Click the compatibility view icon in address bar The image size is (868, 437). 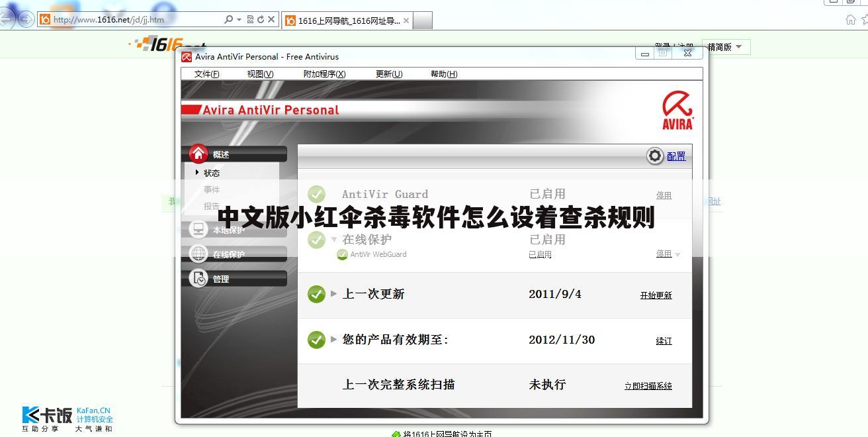[x=250, y=20]
